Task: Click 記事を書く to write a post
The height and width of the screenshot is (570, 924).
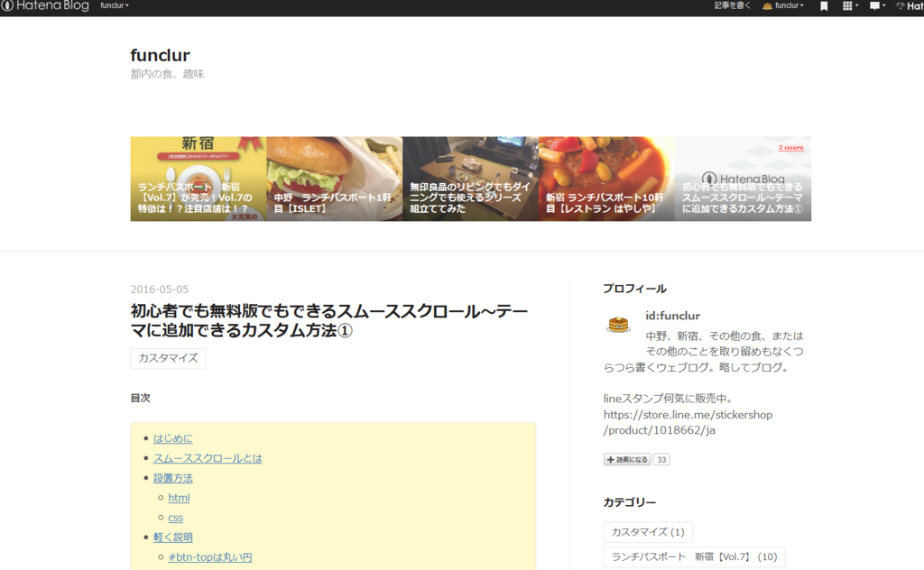Action: tap(733, 6)
